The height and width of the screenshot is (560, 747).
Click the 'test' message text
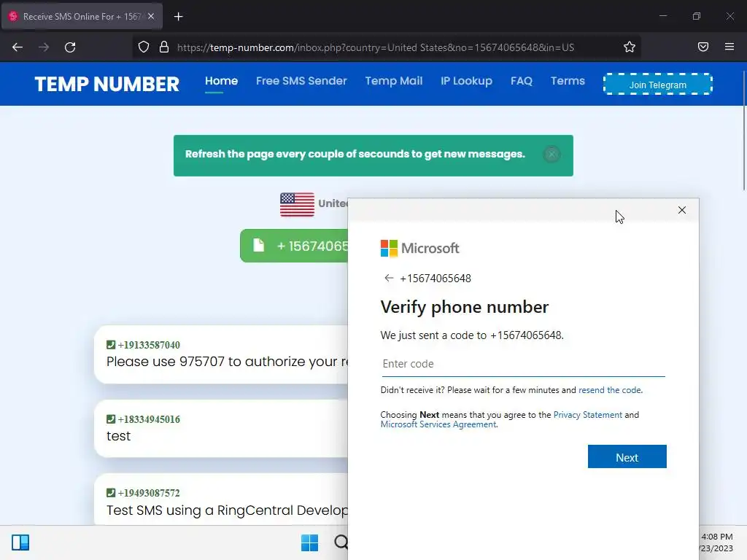pyautogui.click(x=119, y=436)
